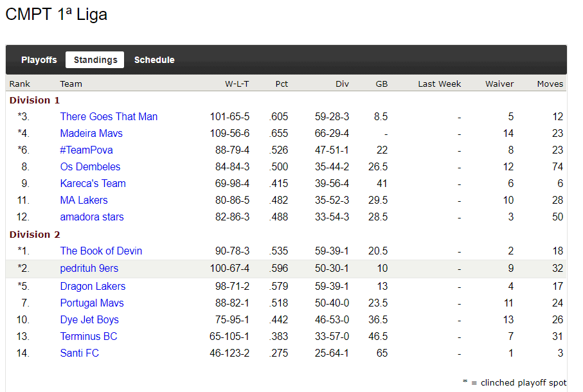Screen dimensions: 583x392
Task: Click the Waiver column header
Action: 499,84
